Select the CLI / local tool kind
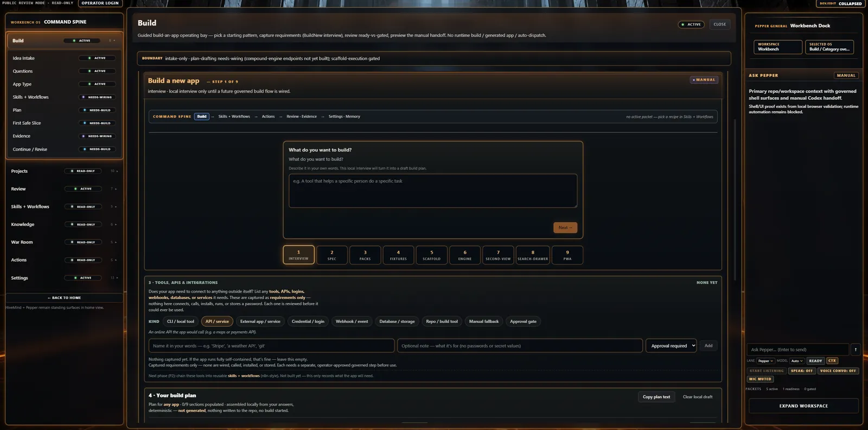Viewport: 868px width, 430px height. [x=180, y=321]
